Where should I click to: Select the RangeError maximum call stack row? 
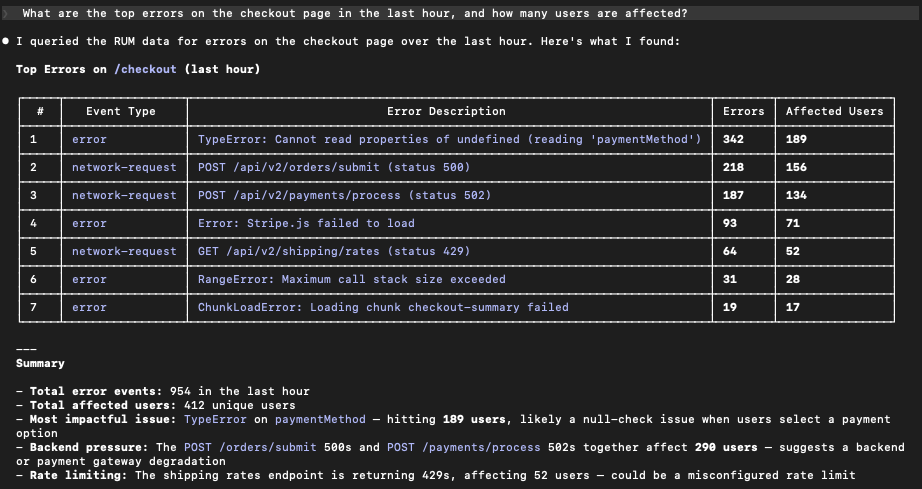pos(352,279)
